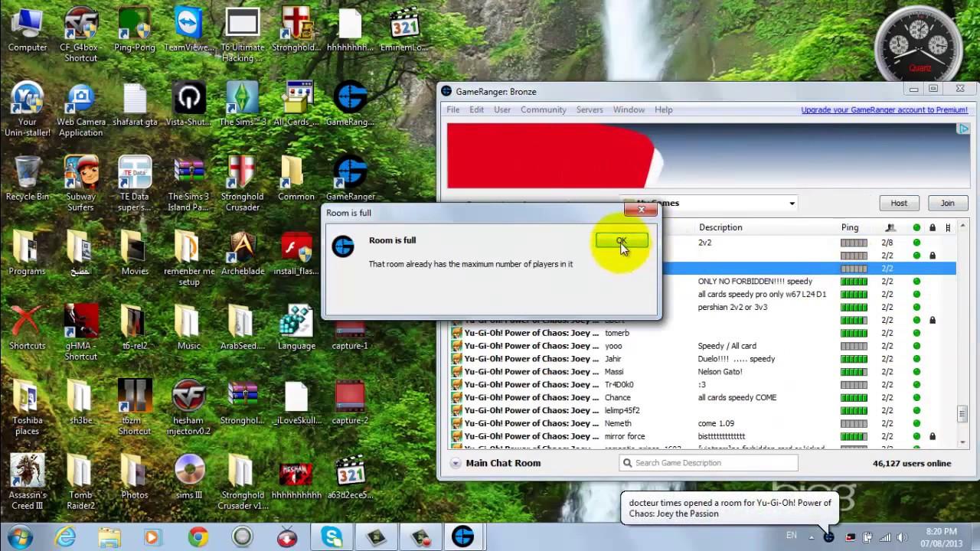The width and height of the screenshot is (980, 551).
Task: Sort by the padlock column header icon
Action: pyautogui.click(x=933, y=227)
